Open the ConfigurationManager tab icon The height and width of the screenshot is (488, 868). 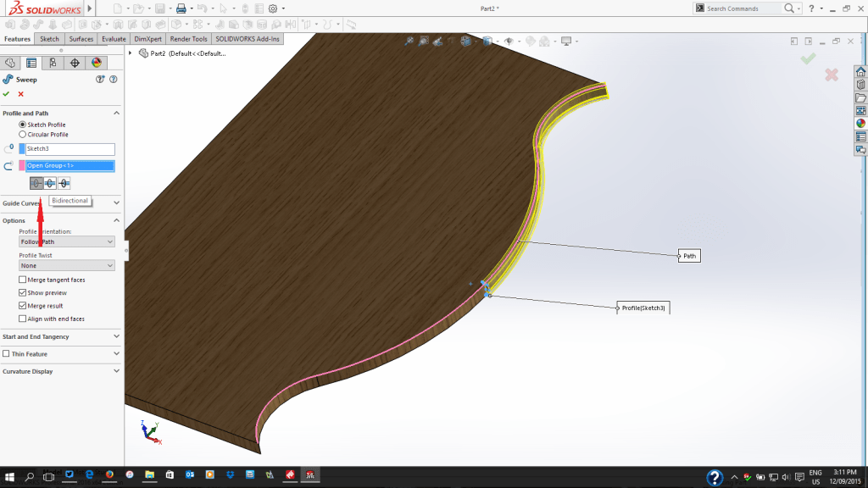pos(53,63)
